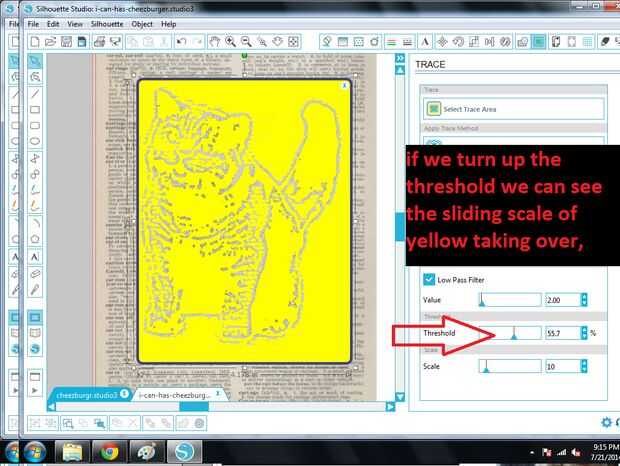Viewport: 620px width, 466px height.
Task: Click the vertical scrollbar up arrow
Action: pyautogui.click(x=400, y=70)
